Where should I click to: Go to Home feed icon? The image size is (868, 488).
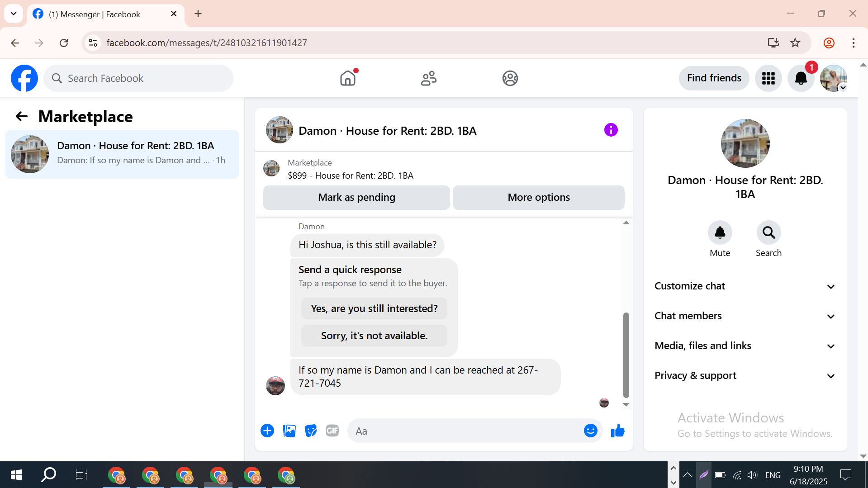pyautogui.click(x=348, y=78)
